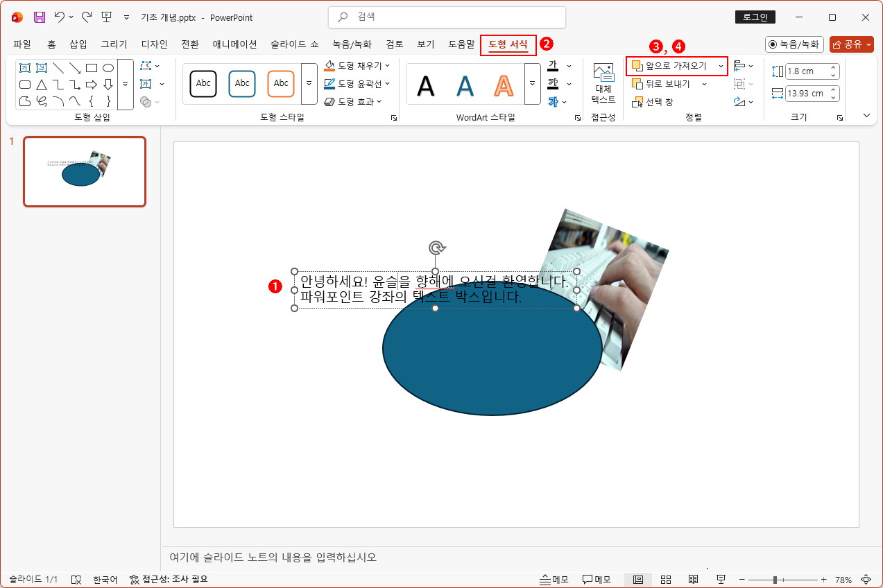Click 대체 텍스트 to add alt text

click(x=602, y=83)
